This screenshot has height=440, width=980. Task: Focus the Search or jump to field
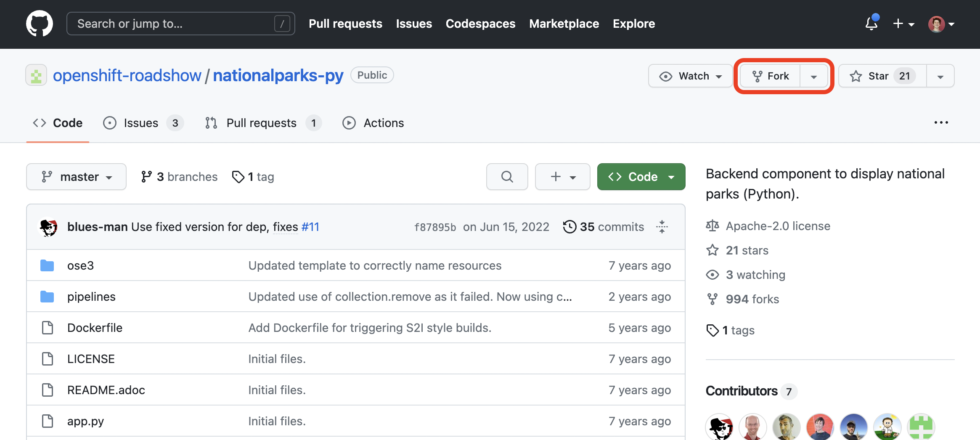181,24
